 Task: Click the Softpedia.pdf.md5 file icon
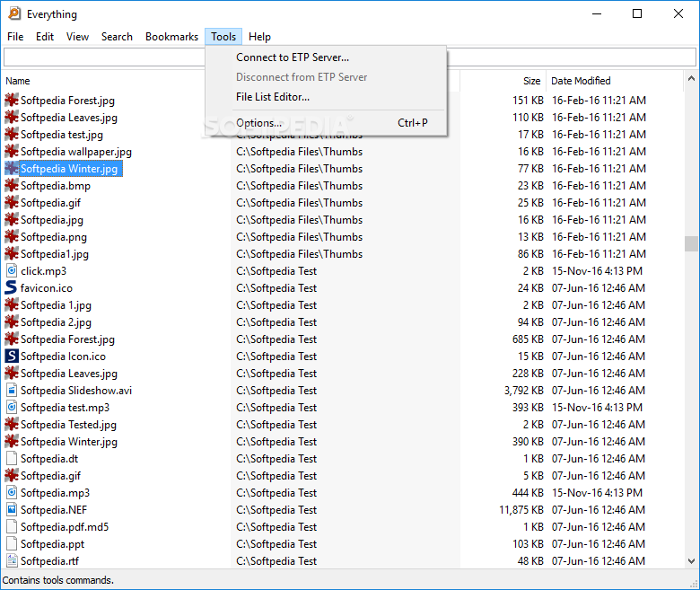point(12,526)
